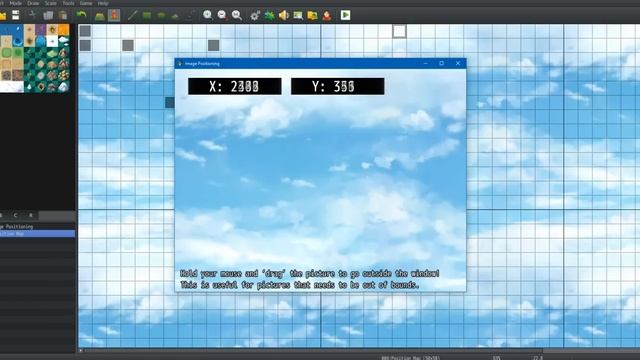Click the white cursor square on map
This screenshot has width=640, height=360.
click(x=400, y=31)
